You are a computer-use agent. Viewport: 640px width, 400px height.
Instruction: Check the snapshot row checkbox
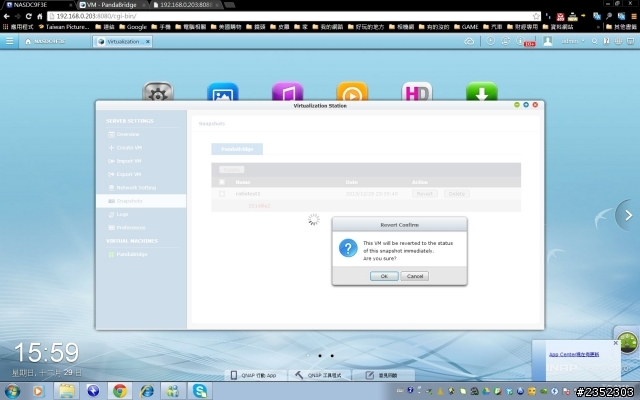click(x=222, y=193)
